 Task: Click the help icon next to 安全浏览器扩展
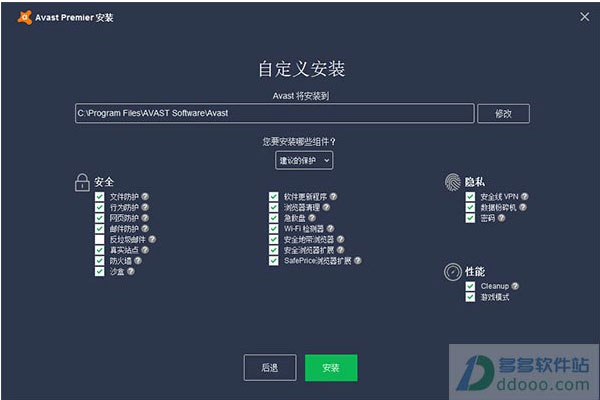tap(340, 250)
